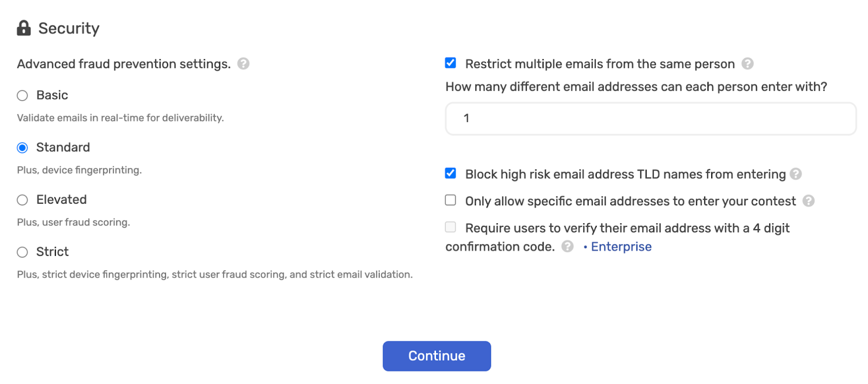Click the Security section heading
Image resolution: width=868 pixels, height=384 pixels.
pos(69,28)
